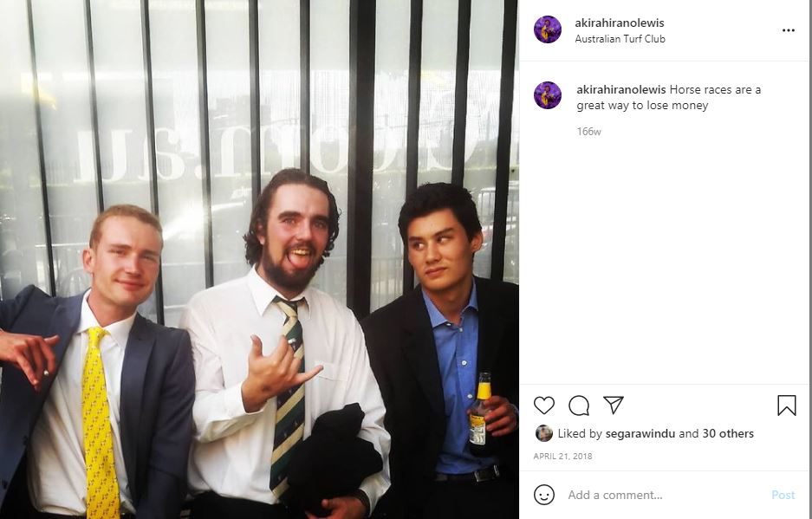812x519 pixels.
Task: Open segarawindu's profile from likes
Action: click(x=640, y=433)
